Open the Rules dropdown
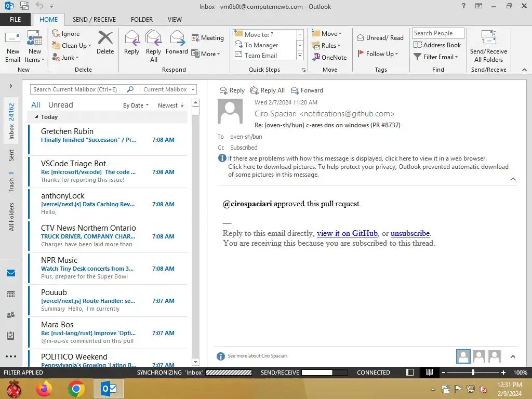The width and height of the screenshot is (532, 399). [x=326, y=46]
